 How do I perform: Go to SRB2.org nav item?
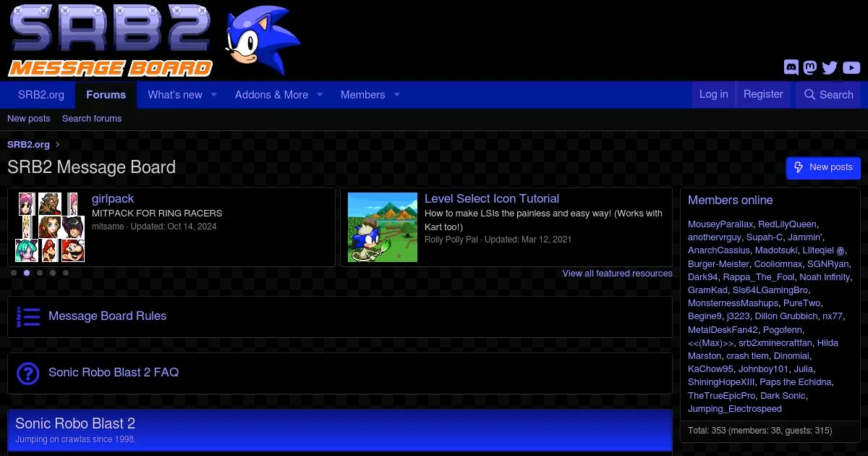pos(41,95)
